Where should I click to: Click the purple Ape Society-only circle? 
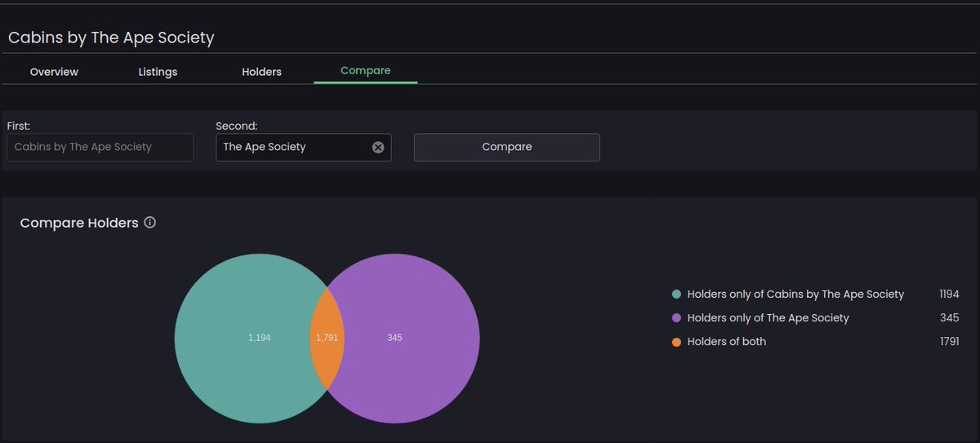pos(412,338)
